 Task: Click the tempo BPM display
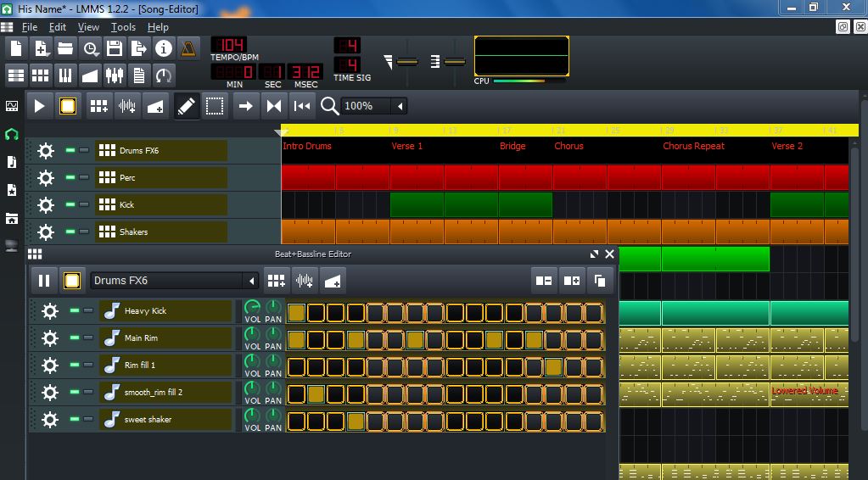coord(229,45)
